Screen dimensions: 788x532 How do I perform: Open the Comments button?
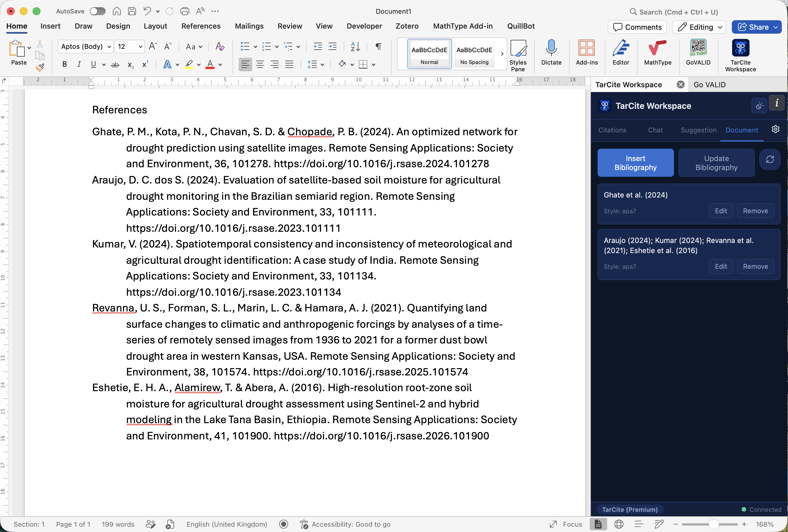click(637, 27)
